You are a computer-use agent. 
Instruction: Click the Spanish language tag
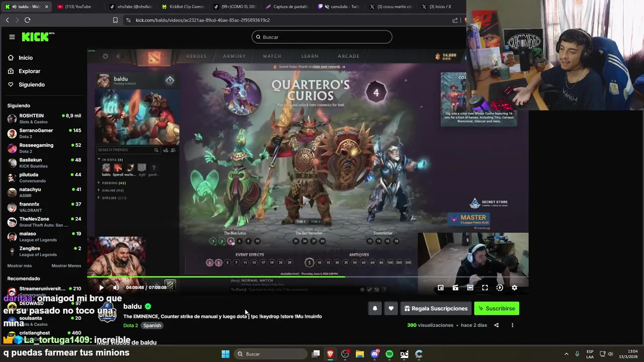pyautogui.click(x=152, y=325)
